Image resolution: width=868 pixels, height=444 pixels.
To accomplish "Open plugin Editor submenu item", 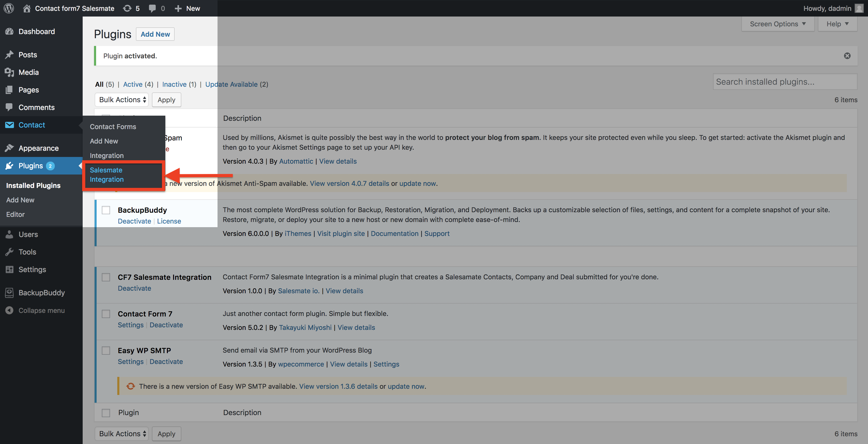I will pyautogui.click(x=15, y=214).
